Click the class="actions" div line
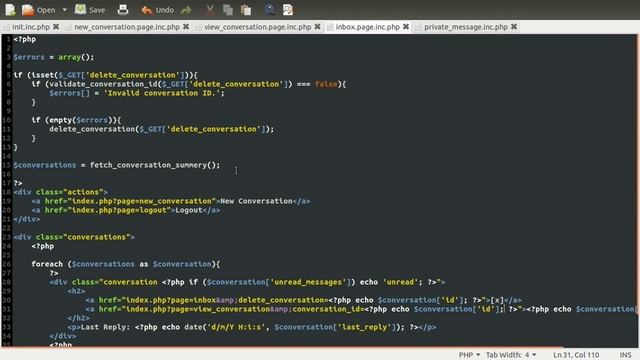The width and height of the screenshot is (640, 360). tap(60, 192)
